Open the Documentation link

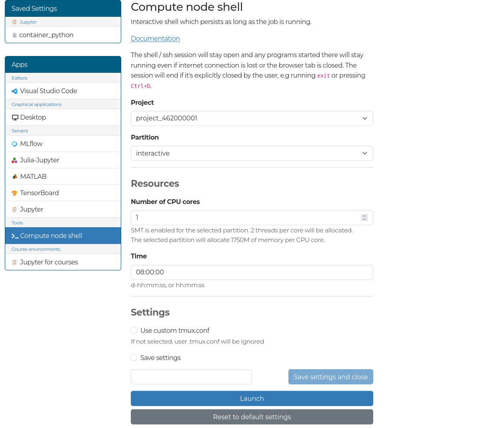pos(155,38)
